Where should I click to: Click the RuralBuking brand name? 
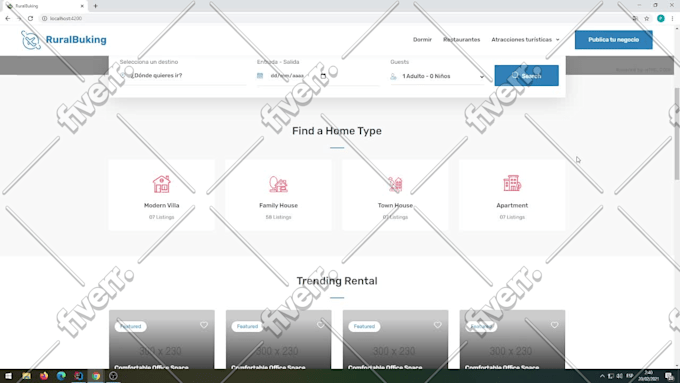pyautogui.click(x=76, y=39)
